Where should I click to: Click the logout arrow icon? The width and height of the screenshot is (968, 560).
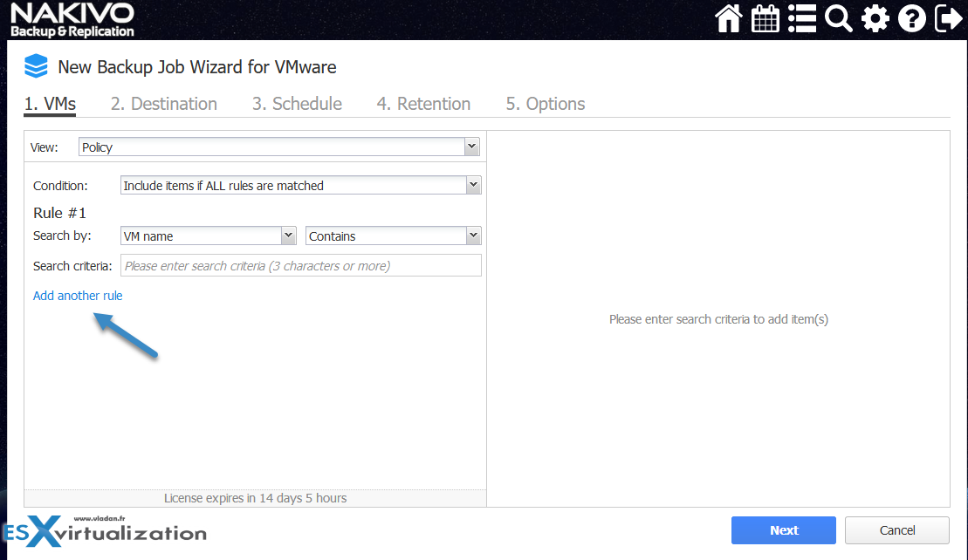948,18
